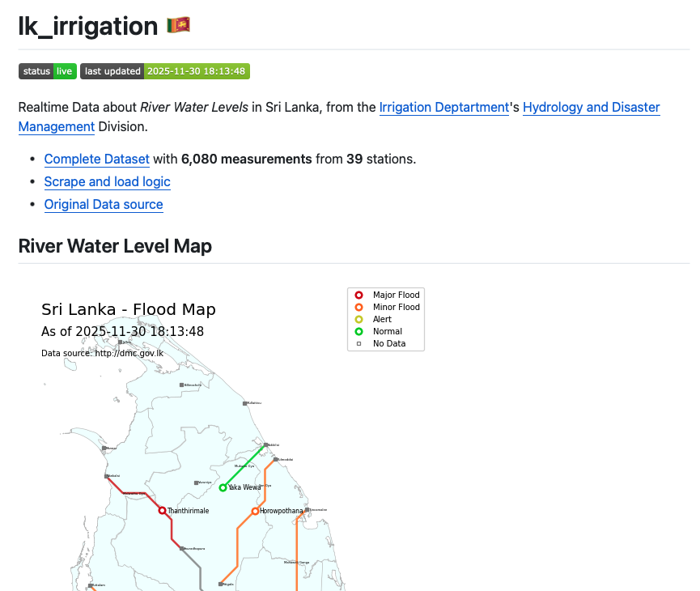This screenshot has width=700, height=591.
Task: Click the Alert legend marker
Action: click(359, 319)
